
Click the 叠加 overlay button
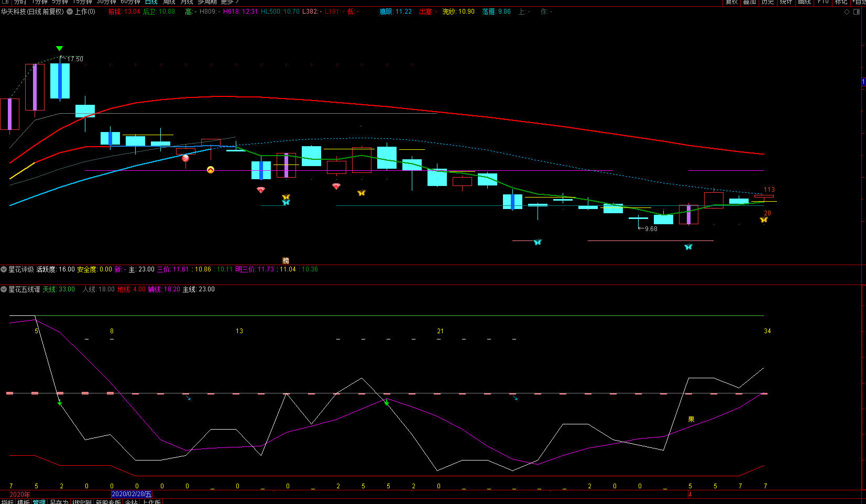click(x=750, y=2)
